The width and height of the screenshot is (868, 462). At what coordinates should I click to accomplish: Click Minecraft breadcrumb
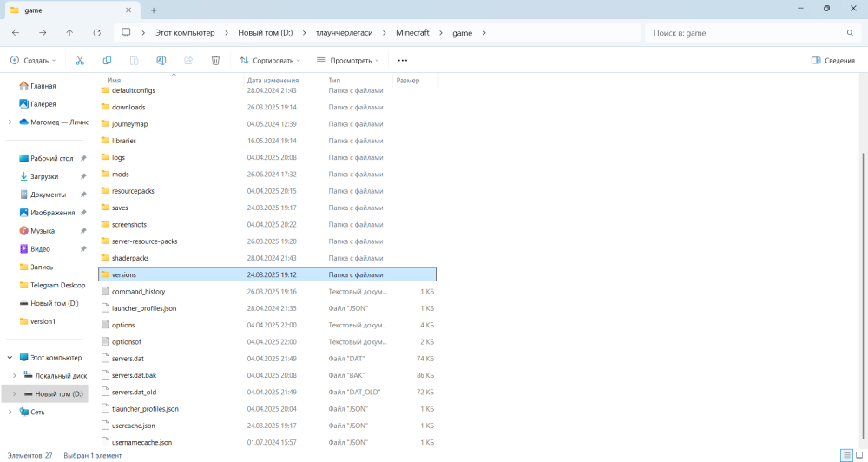coord(412,33)
